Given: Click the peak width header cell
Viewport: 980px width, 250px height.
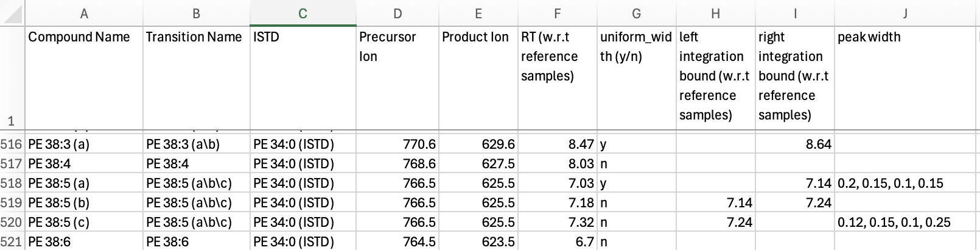Looking at the screenshot, I should click(905, 78).
